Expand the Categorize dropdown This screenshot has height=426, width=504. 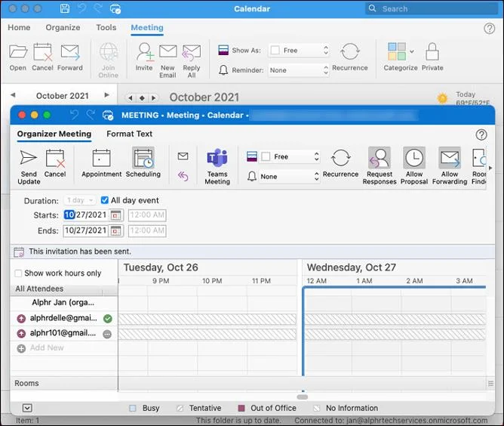(412, 51)
